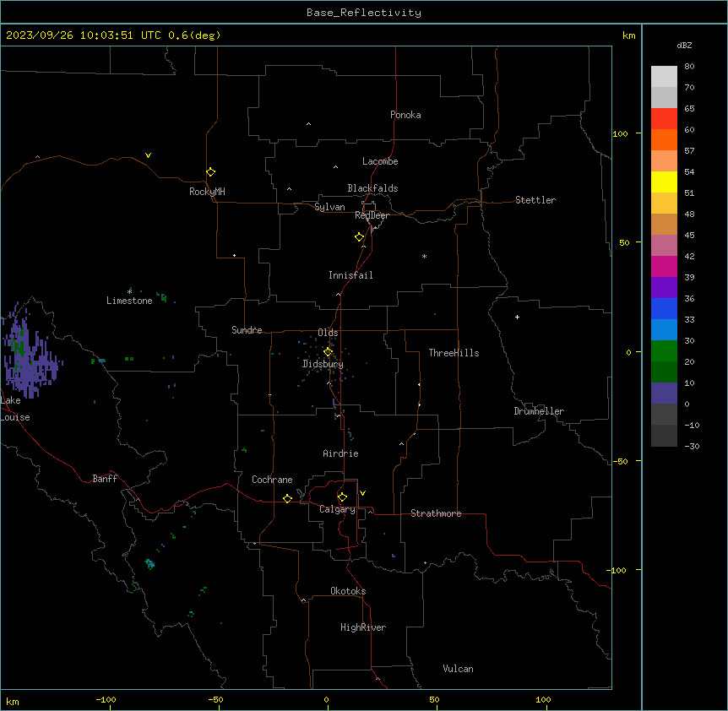Pick the magenta 39-42 dBZ legend swatch
This screenshot has height=711, width=728.
click(664, 266)
